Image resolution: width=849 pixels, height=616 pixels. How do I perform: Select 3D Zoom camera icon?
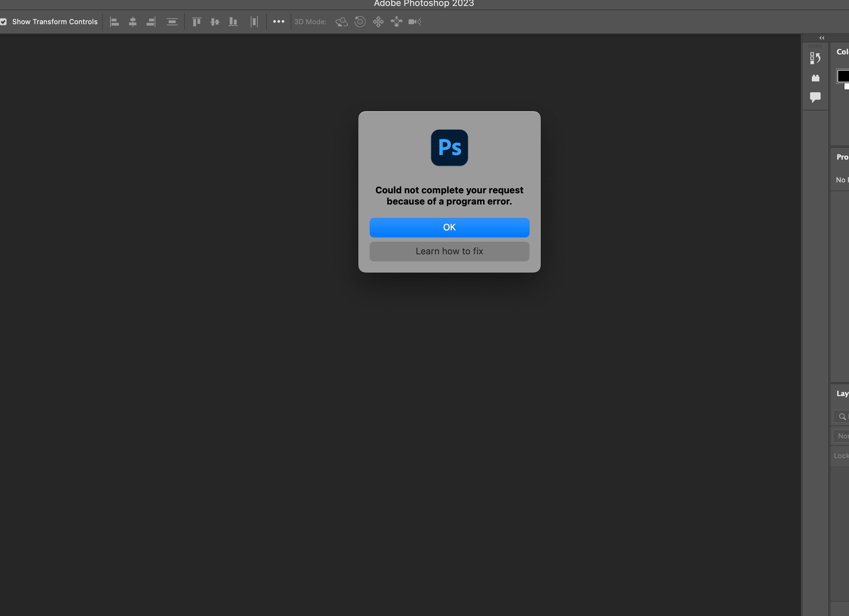415,22
